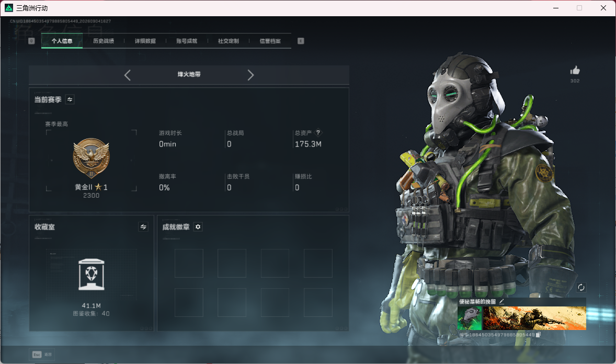Show 总资产 help question mark
Screen dimensions: 616x364
(x=318, y=133)
